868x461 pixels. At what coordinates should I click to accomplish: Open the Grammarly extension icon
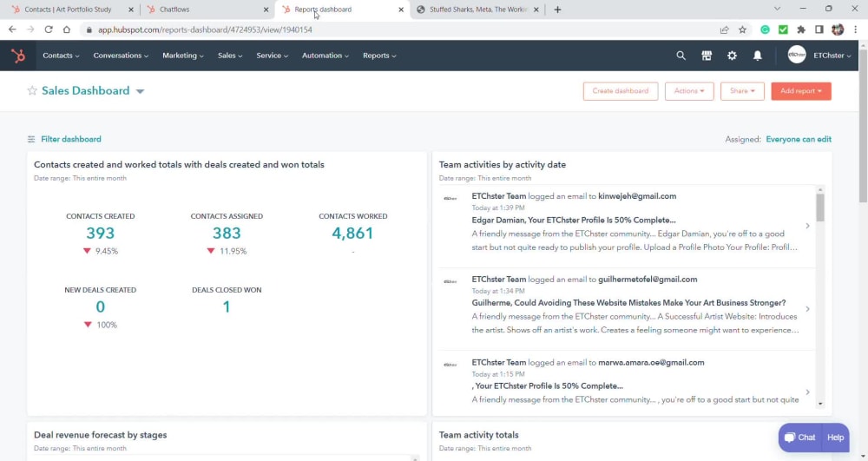pyautogui.click(x=765, y=30)
